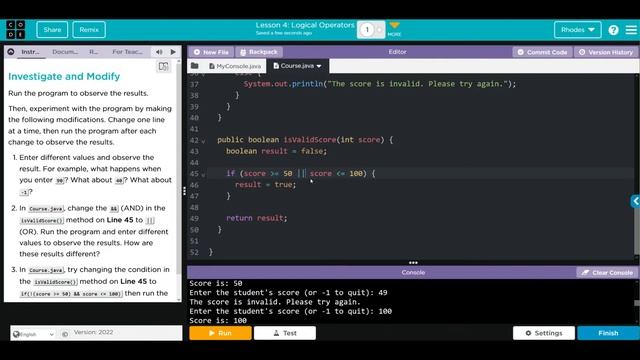Click the blue side panel arrow tab

coord(635,201)
